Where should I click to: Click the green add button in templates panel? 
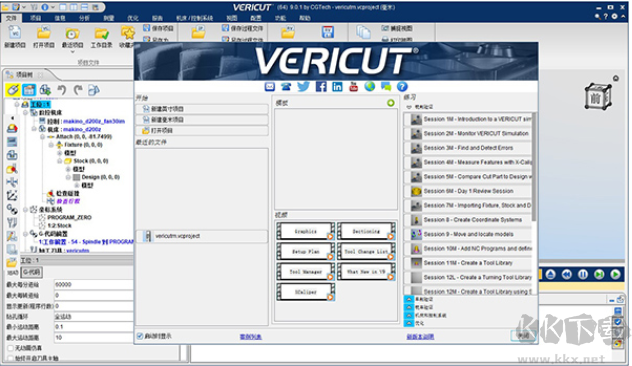[391, 103]
